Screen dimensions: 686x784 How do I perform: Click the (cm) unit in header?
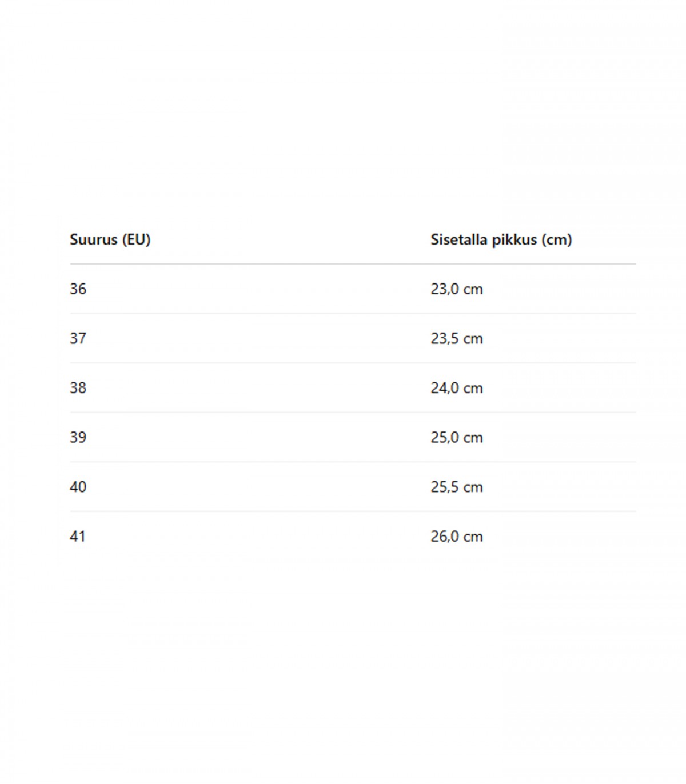pyautogui.click(x=556, y=239)
